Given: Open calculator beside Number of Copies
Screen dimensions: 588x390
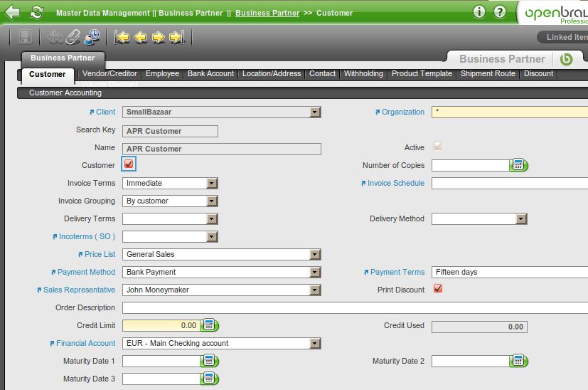Looking at the screenshot, I should click(x=518, y=165).
